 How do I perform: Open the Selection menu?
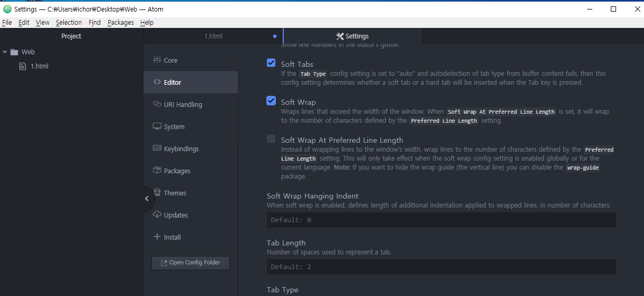(69, 22)
